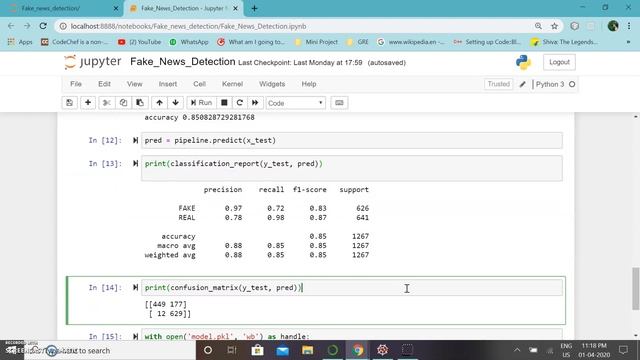This screenshot has height=360, width=640.
Task: Open the command palette keyboard icon
Action: click(339, 103)
